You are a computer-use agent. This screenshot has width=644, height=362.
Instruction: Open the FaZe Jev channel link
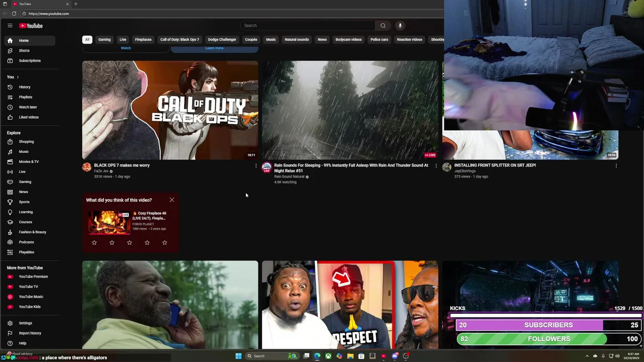101,171
